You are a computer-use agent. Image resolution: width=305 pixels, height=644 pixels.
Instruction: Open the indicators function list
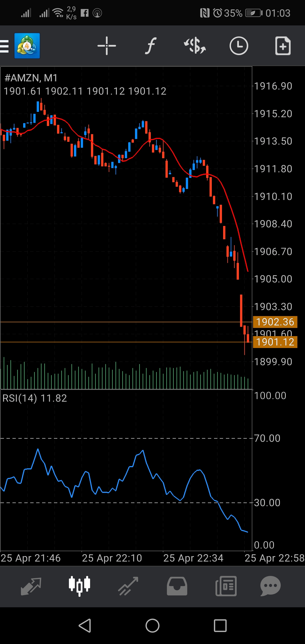(x=151, y=46)
